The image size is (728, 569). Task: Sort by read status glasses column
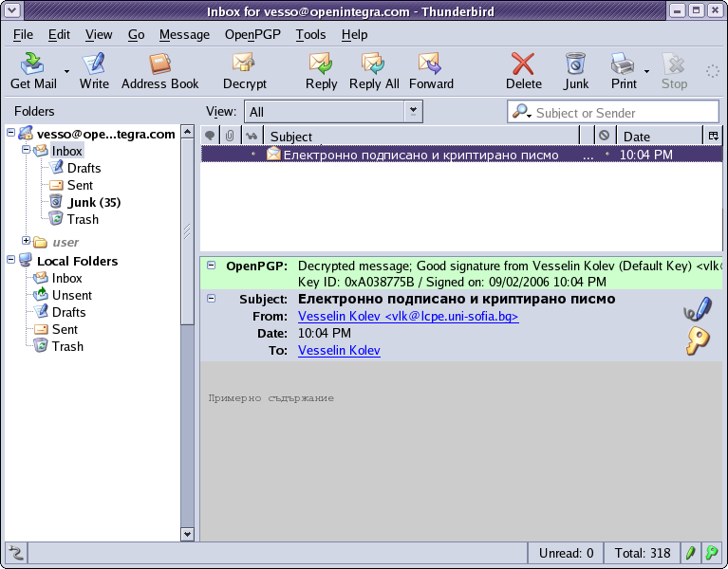pos(252,136)
